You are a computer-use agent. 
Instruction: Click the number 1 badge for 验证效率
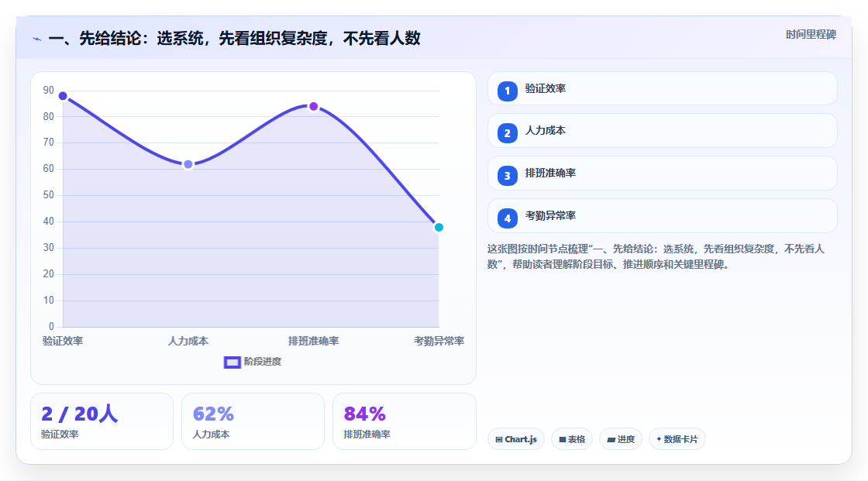click(507, 91)
